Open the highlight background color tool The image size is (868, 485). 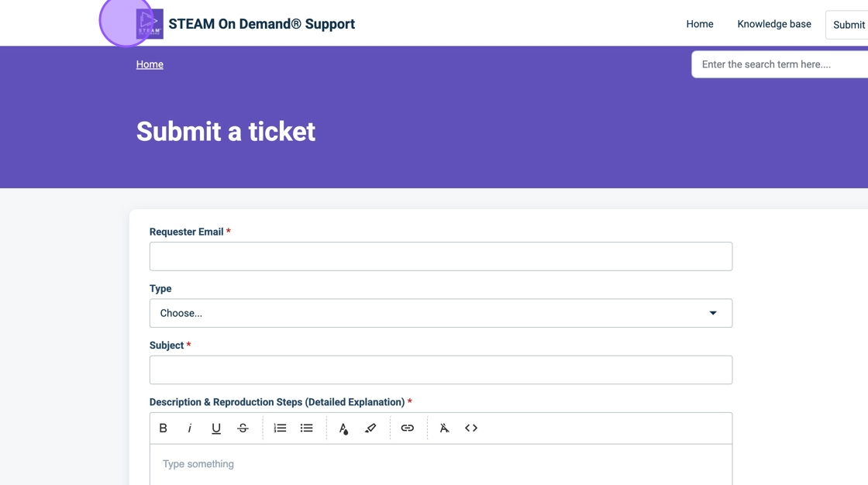(x=370, y=428)
